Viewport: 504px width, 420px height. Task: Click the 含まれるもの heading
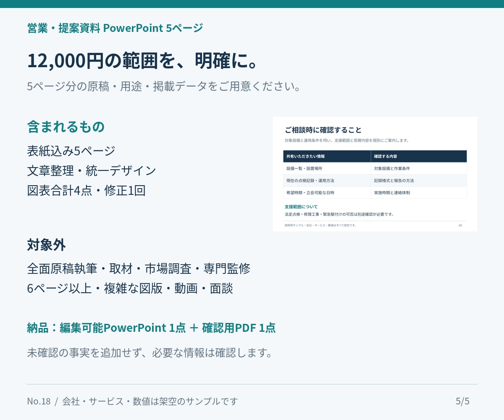66,126
